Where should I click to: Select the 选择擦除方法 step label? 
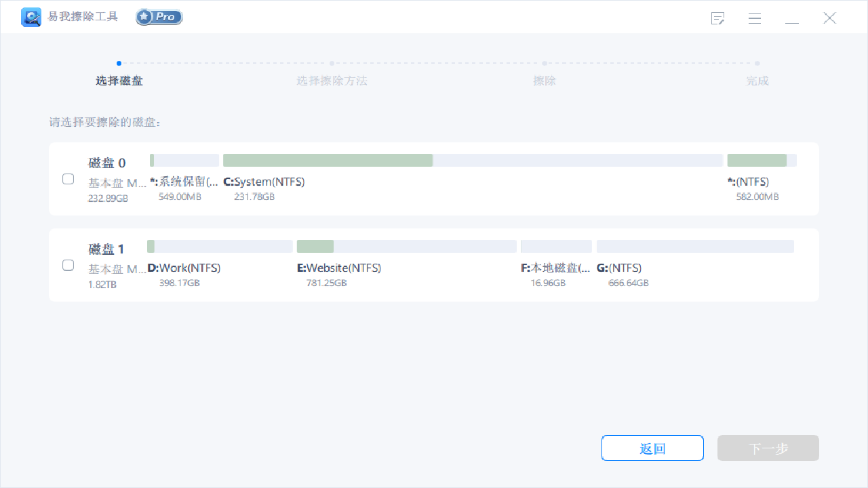pyautogui.click(x=332, y=81)
